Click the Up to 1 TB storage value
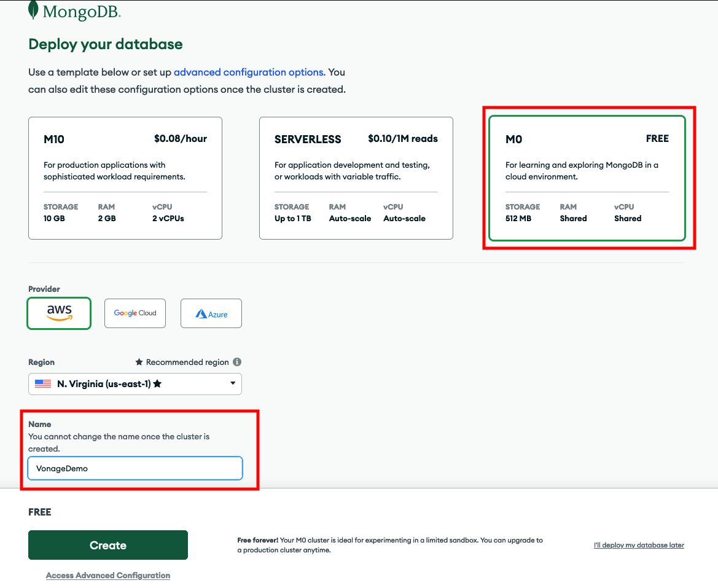The width and height of the screenshot is (718, 588). tap(292, 219)
